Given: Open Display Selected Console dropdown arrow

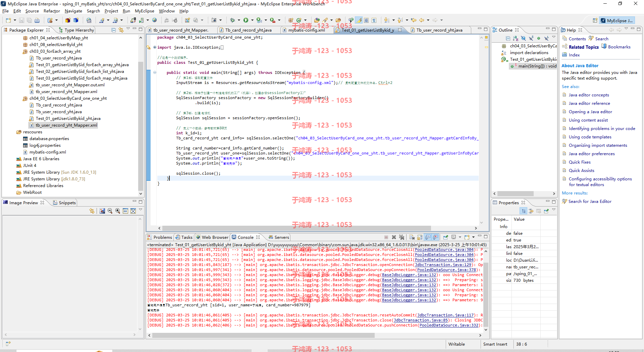Looking at the screenshot, I should [460, 237].
